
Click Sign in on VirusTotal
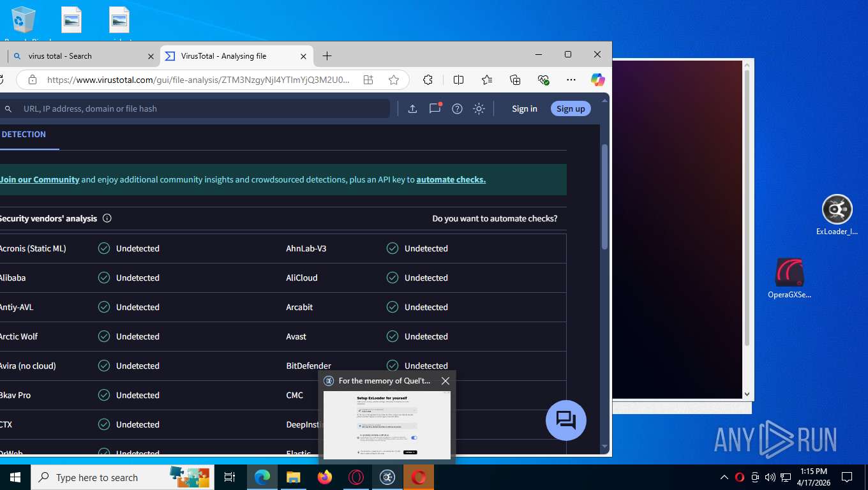pyautogui.click(x=525, y=108)
